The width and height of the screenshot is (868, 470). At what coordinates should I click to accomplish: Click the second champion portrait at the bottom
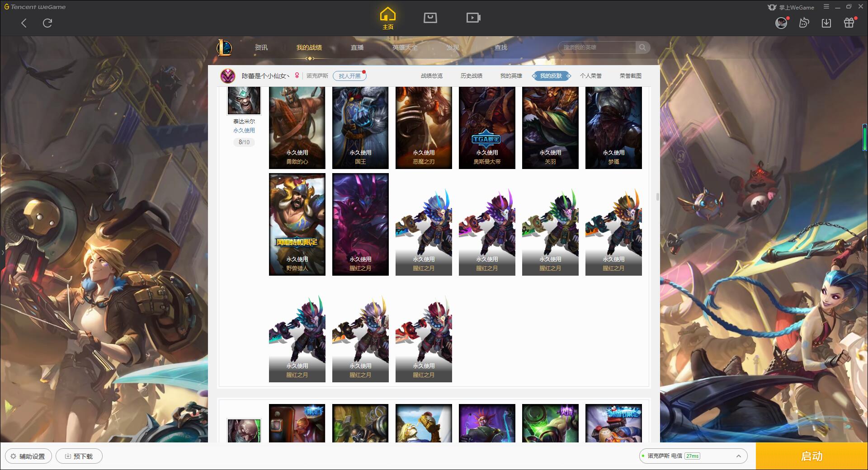(244, 430)
